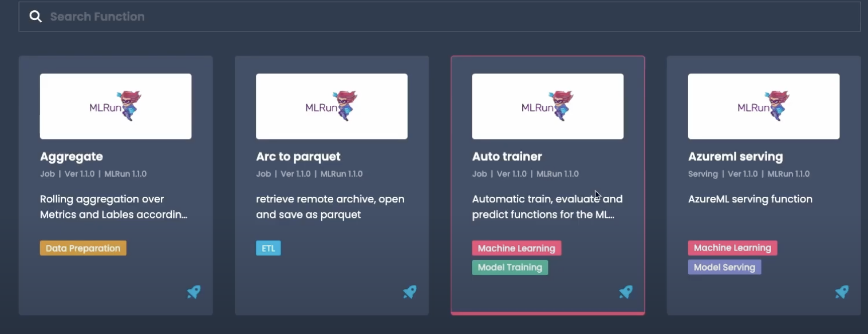Open the Azureml serving function title
This screenshot has height=334, width=868.
click(735, 156)
